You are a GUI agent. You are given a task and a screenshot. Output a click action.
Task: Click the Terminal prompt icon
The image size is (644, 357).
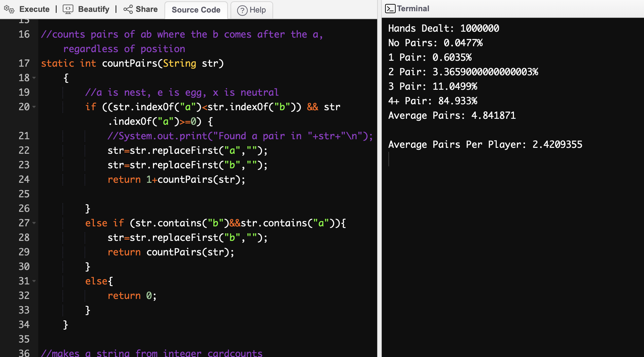click(390, 9)
